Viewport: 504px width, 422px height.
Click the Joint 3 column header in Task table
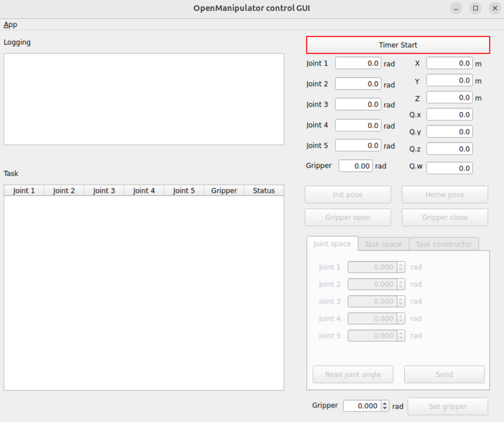click(x=104, y=190)
